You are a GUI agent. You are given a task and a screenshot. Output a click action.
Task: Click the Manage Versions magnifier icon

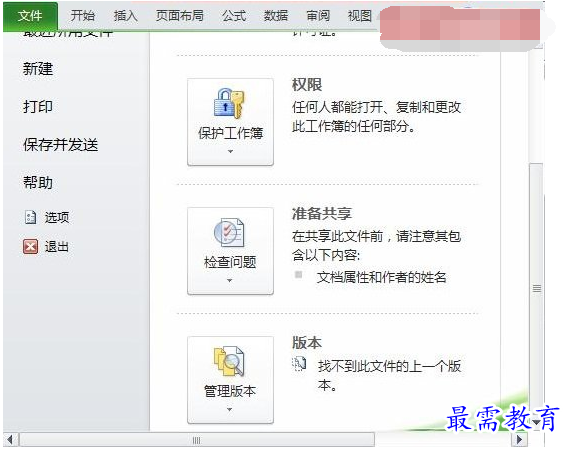click(229, 361)
